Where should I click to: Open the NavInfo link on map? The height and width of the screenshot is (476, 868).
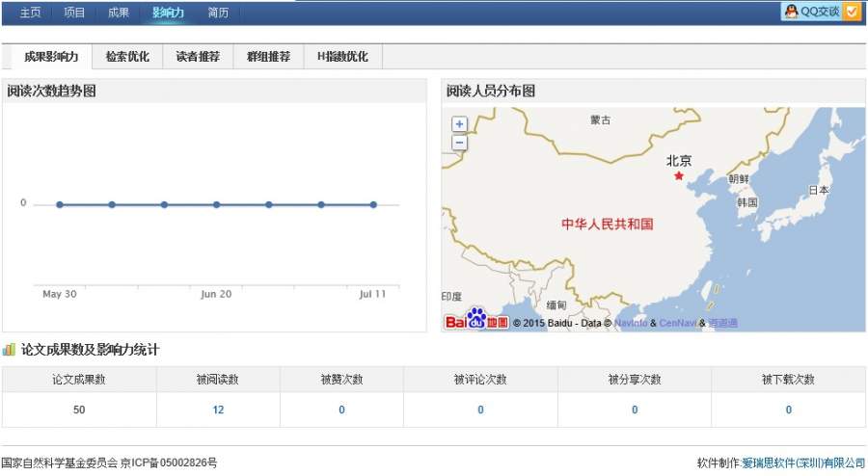631,323
